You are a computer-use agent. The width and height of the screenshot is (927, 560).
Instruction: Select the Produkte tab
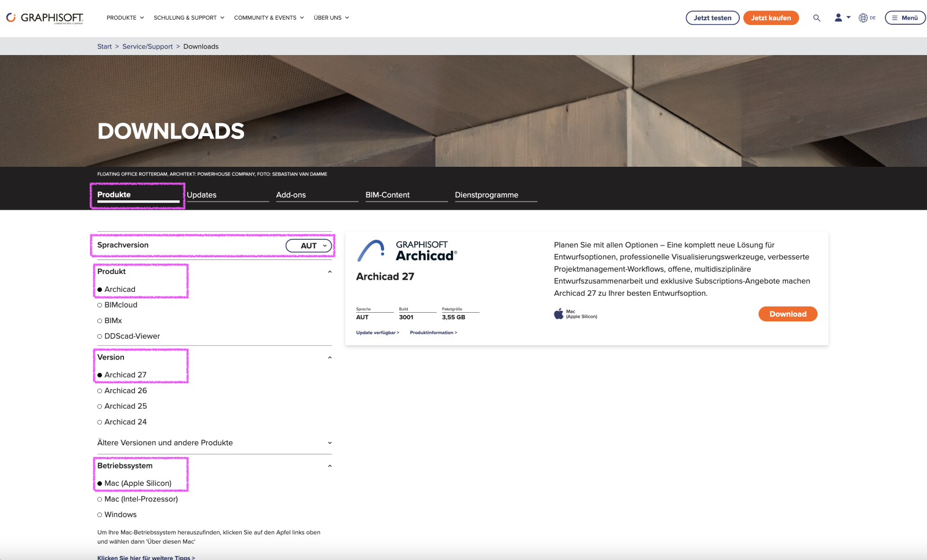[138, 195]
